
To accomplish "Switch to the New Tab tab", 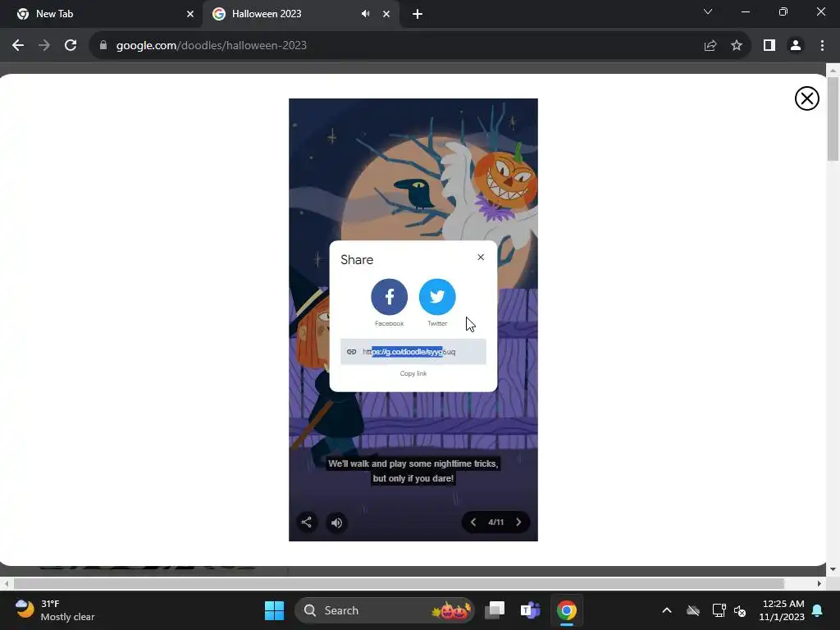I will (x=101, y=14).
